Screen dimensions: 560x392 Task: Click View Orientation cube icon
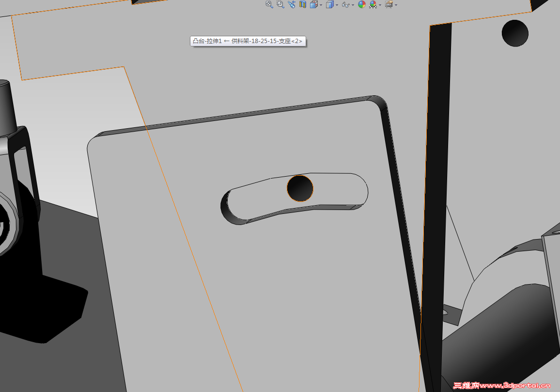pos(313,4)
